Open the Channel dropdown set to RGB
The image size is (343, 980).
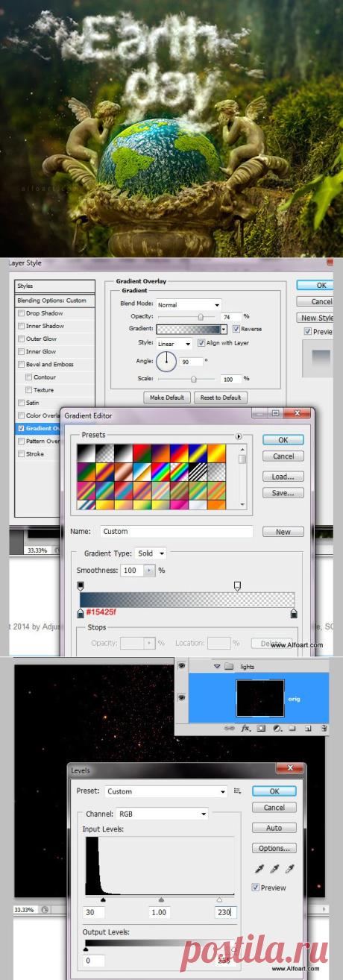161,814
